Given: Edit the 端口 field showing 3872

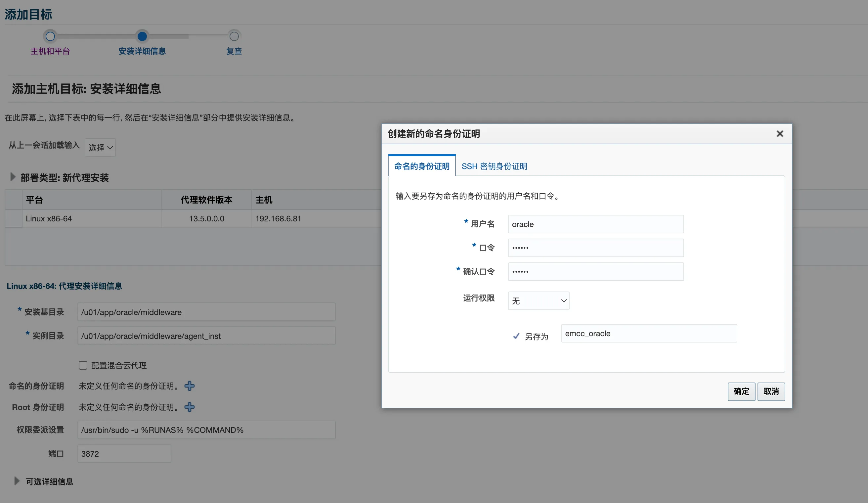Looking at the screenshot, I should pos(124,454).
